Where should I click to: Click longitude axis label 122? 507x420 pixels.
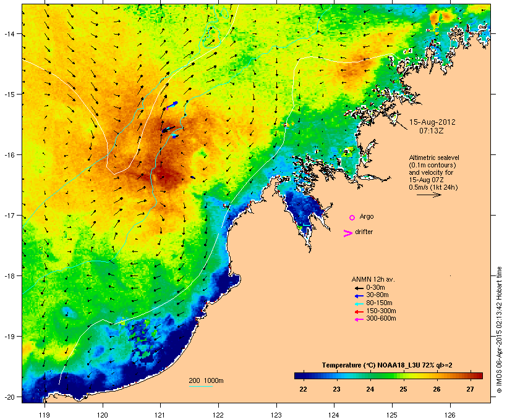point(218,415)
